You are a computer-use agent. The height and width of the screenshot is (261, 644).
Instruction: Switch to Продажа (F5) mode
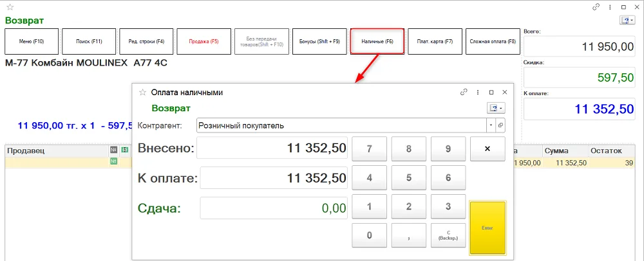click(x=204, y=41)
